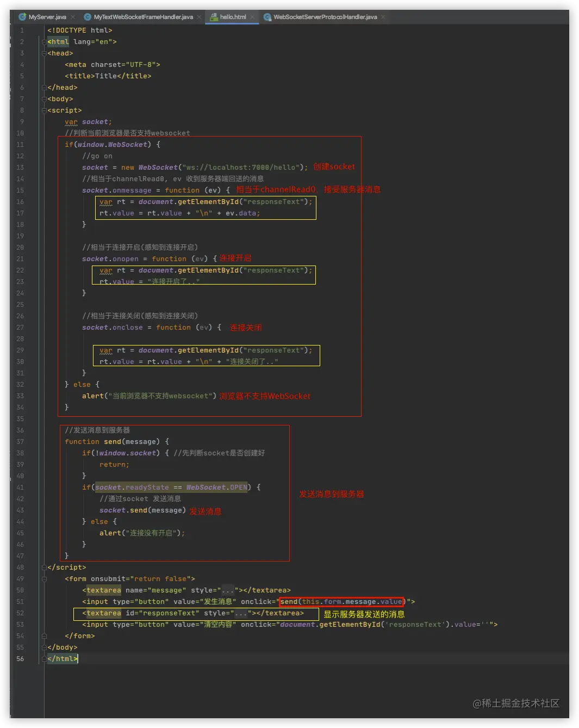Click the //发送消息到服务器 comment
The width and height of the screenshot is (579, 728).
click(97, 430)
